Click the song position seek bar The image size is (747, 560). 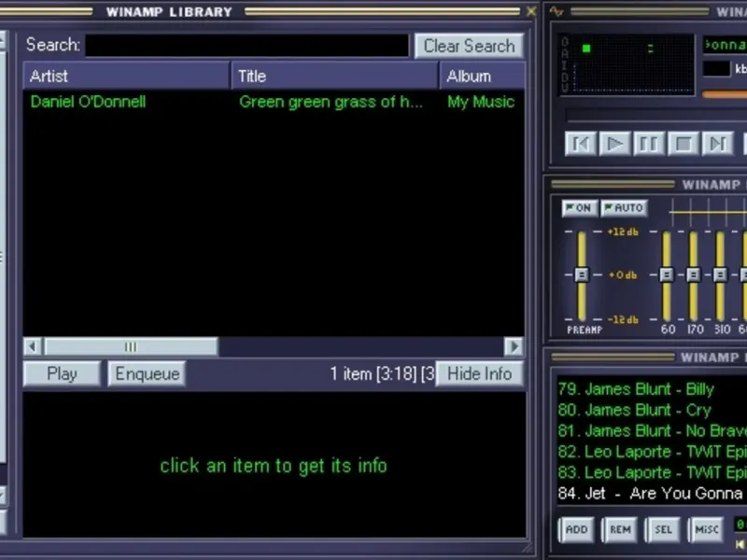point(656,115)
